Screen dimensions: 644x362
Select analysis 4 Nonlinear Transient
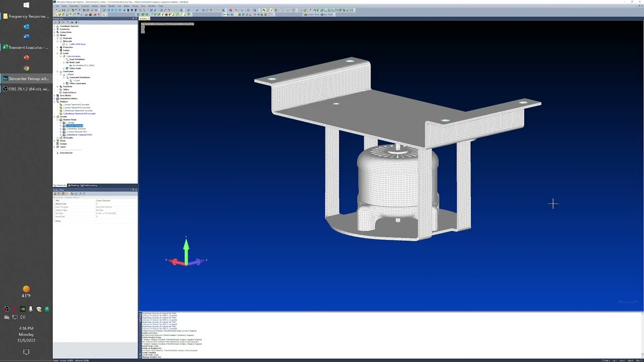[79, 114]
